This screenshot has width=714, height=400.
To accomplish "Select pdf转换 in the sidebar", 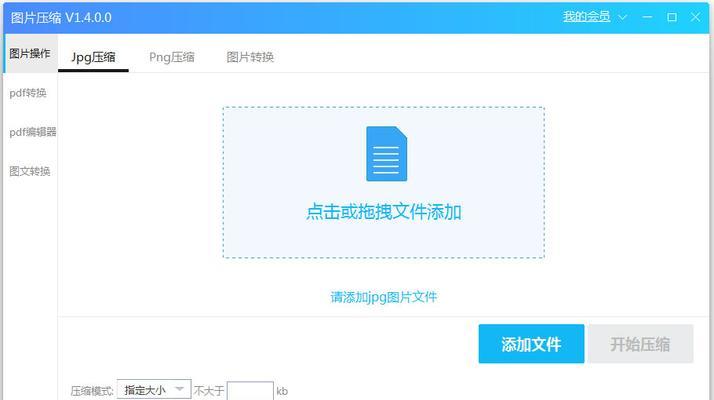I will tap(28, 93).
